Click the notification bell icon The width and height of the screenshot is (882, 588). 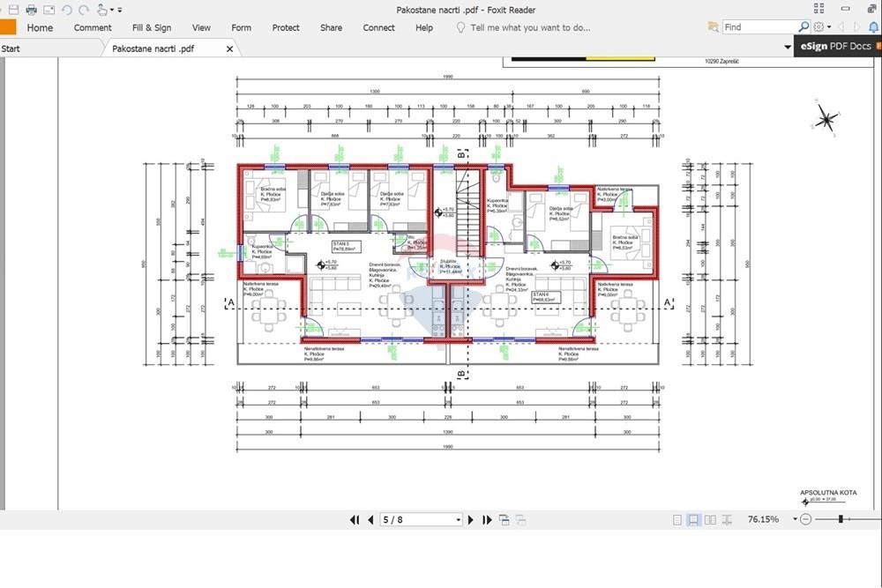point(873,27)
